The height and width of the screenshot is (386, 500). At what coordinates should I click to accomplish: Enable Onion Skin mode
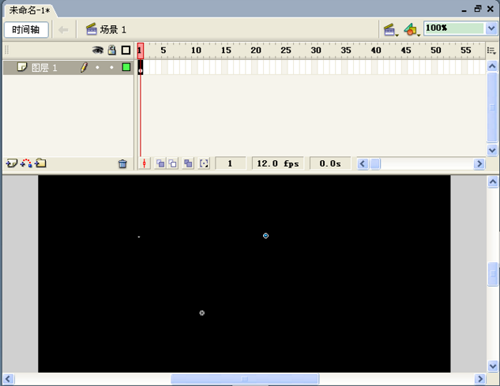[x=160, y=163]
